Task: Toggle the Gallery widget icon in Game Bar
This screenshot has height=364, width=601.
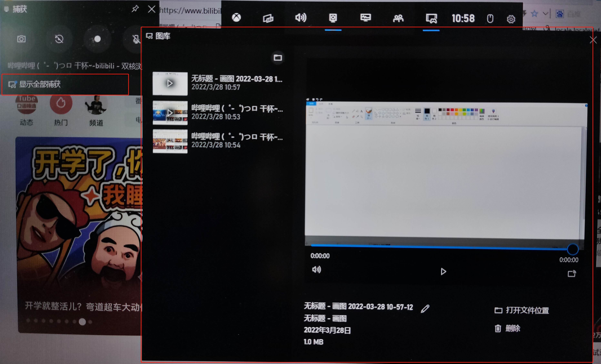Action: 431,18
